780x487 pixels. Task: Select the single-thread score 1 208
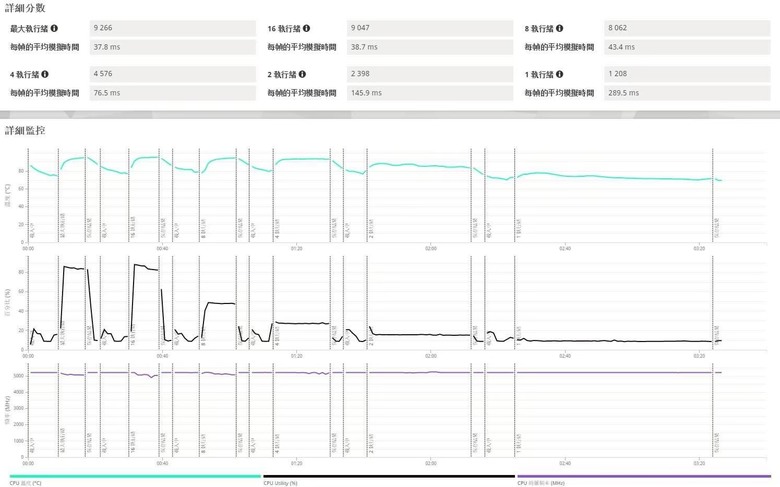tap(687, 74)
